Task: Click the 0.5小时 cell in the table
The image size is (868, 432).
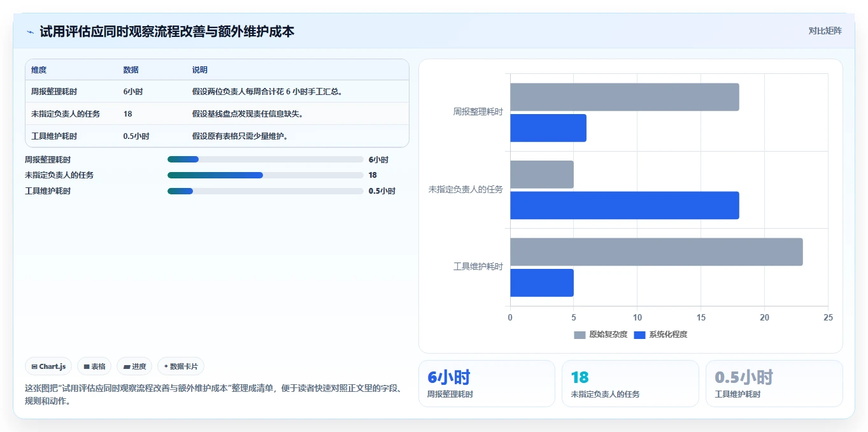Action: pyautogui.click(x=136, y=136)
